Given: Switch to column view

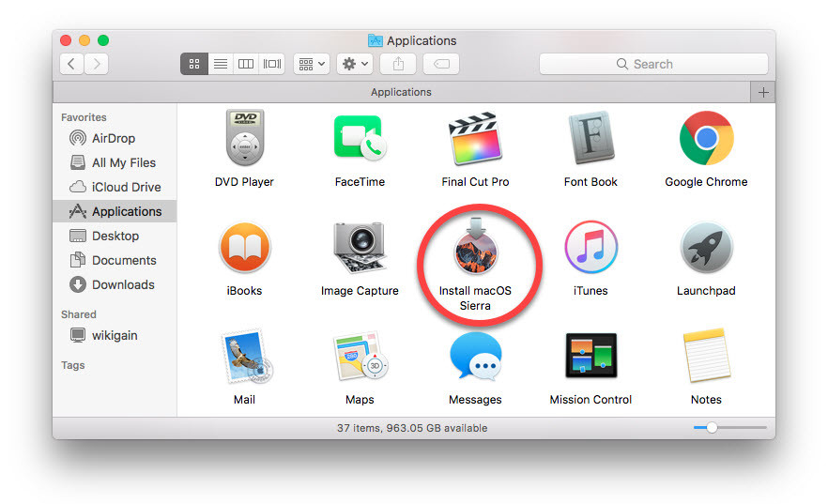Looking at the screenshot, I should point(246,64).
